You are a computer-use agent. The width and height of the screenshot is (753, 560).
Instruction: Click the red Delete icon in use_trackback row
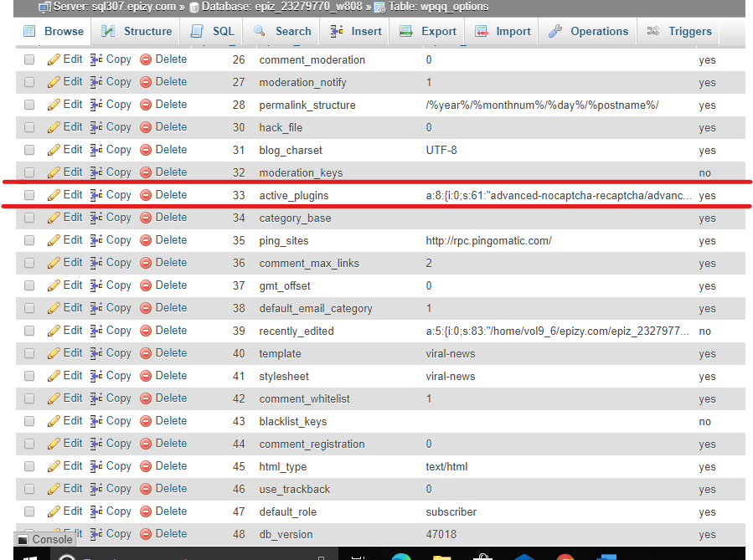146,489
